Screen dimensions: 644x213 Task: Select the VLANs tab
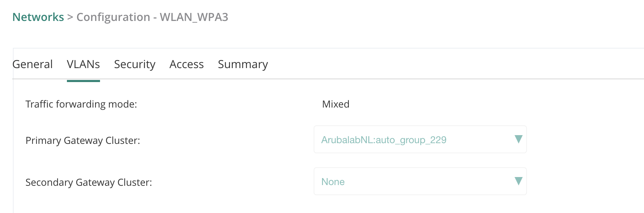[x=83, y=64]
